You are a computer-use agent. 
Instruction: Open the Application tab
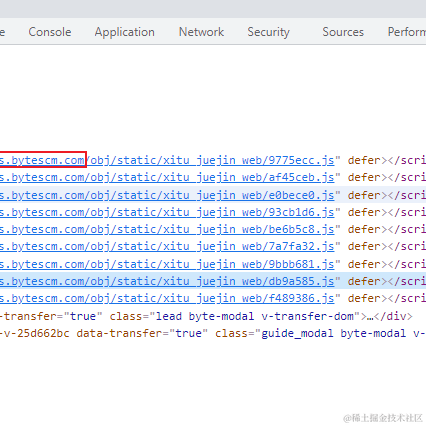[124, 32]
